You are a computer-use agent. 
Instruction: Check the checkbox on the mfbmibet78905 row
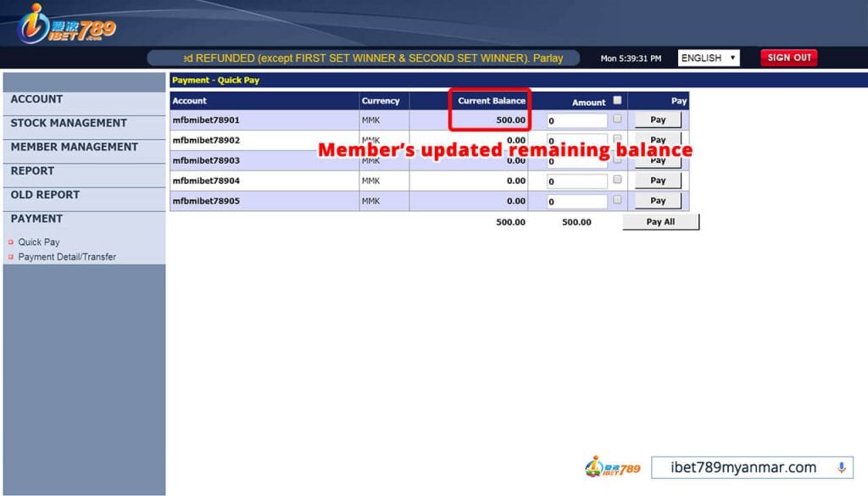tap(618, 200)
